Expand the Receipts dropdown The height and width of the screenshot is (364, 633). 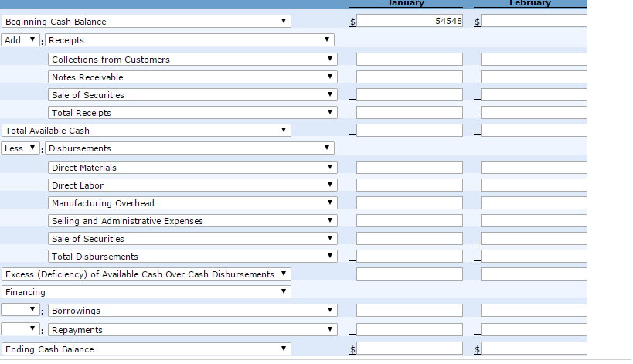coord(190,39)
